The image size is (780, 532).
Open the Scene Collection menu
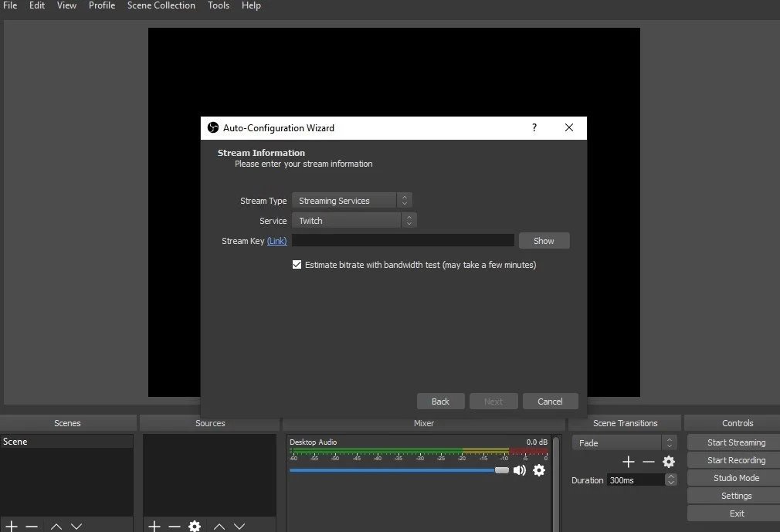point(161,6)
